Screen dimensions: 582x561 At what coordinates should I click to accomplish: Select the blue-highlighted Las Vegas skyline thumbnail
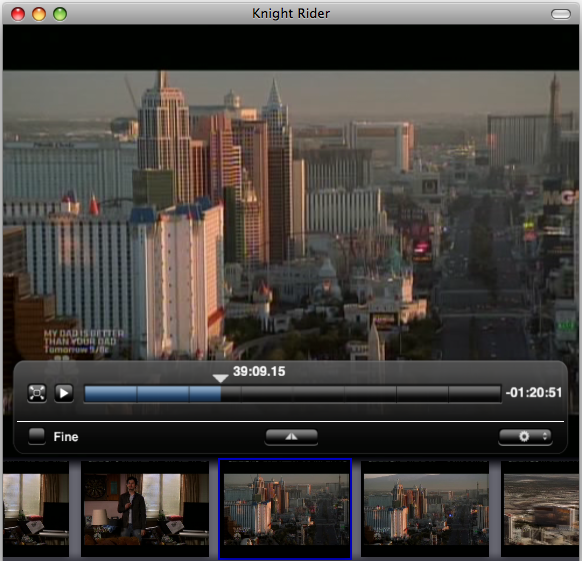[x=285, y=509]
